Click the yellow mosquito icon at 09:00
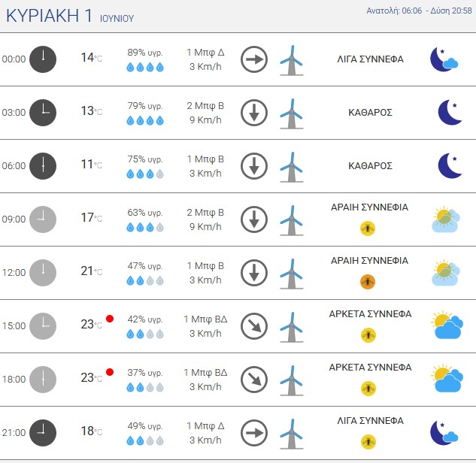 [368, 228]
